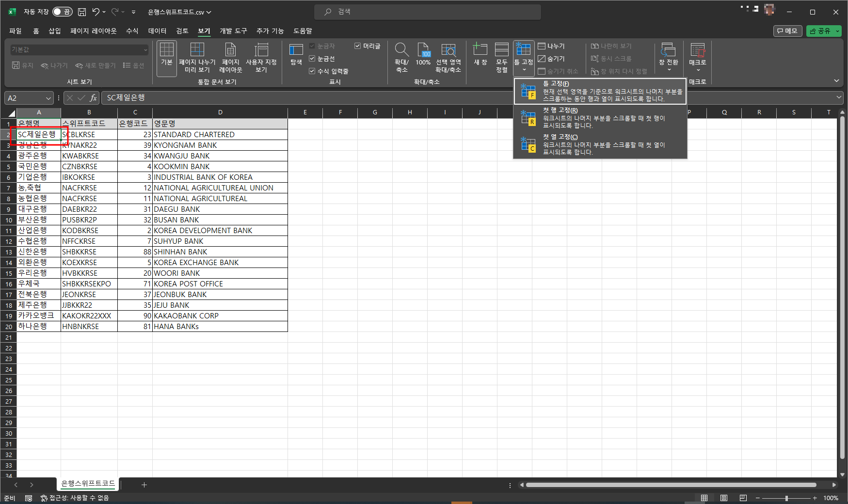
Task: Open the 파일 tab
Action: (x=16, y=31)
